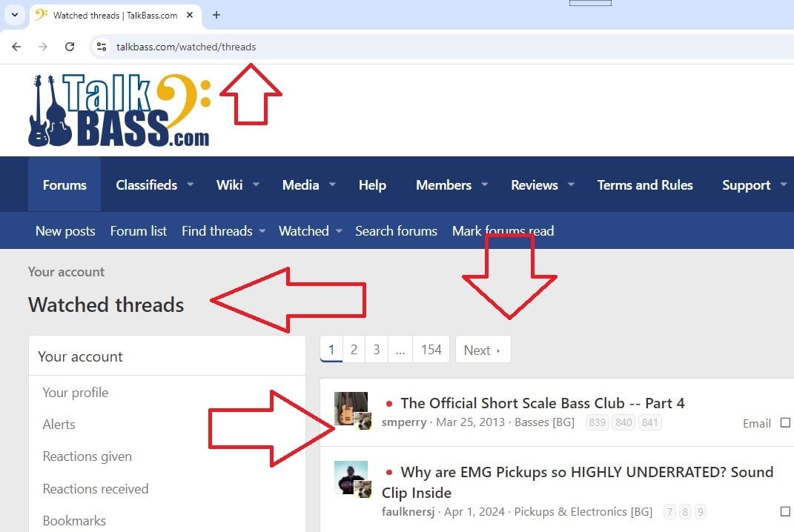
Task: Go to page 3 of watched threads
Action: [376, 349]
